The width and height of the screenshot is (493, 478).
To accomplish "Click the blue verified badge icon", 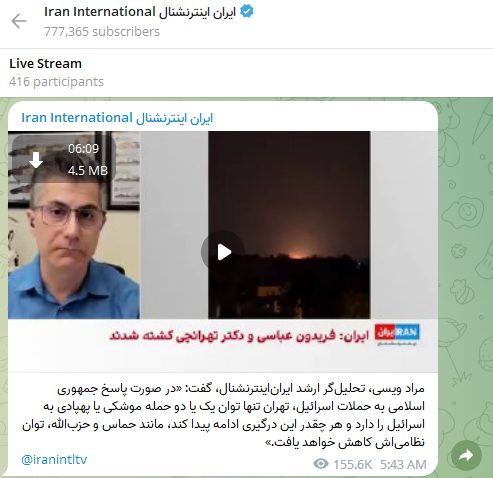I will 247,12.
